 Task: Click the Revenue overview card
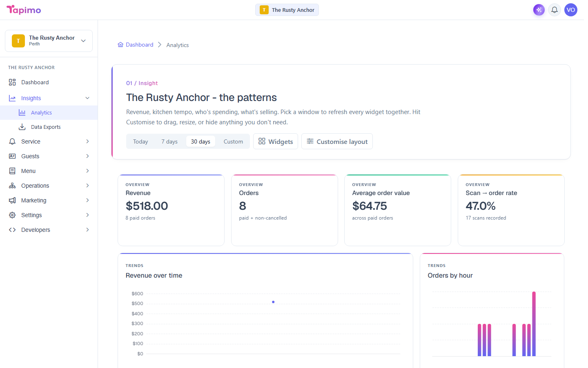click(171, 210)
